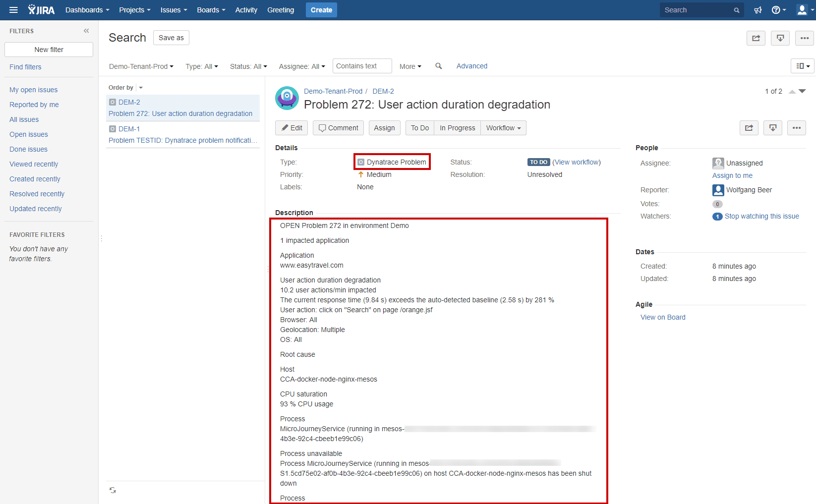This screenshot has height=504, width=816.
Task: Refresh the issue list results
Action: coord(113,490)
